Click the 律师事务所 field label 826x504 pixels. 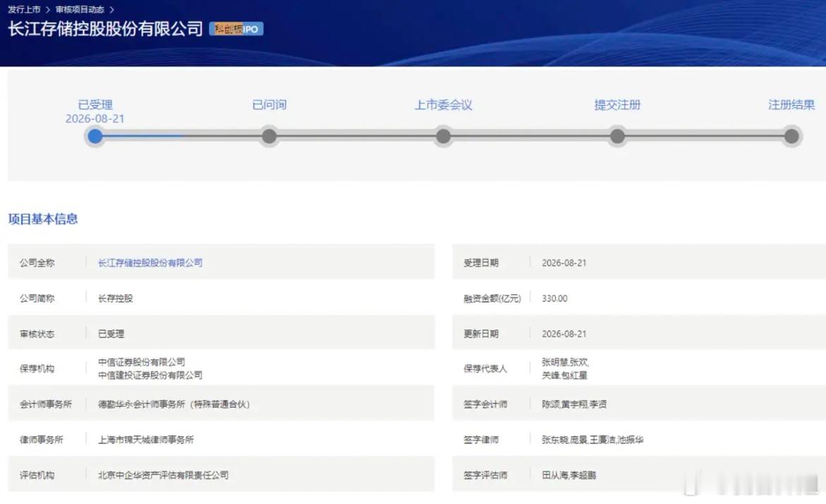tap(42, 439)
